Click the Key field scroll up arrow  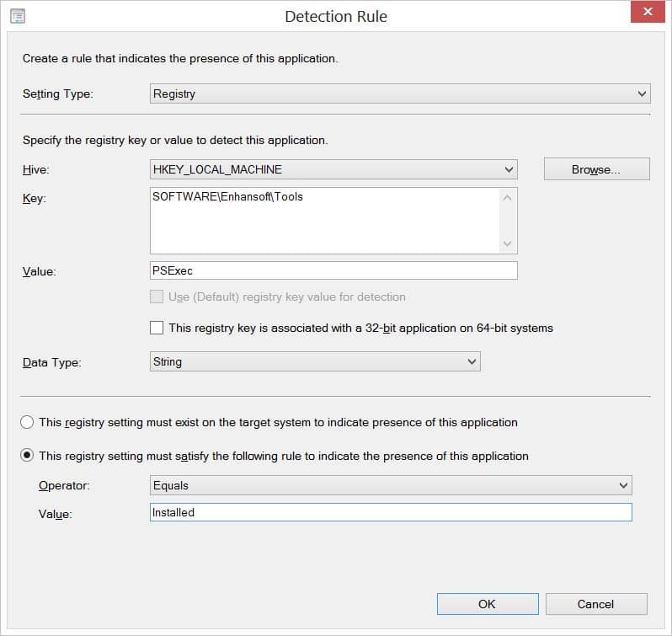click(508, 198)
